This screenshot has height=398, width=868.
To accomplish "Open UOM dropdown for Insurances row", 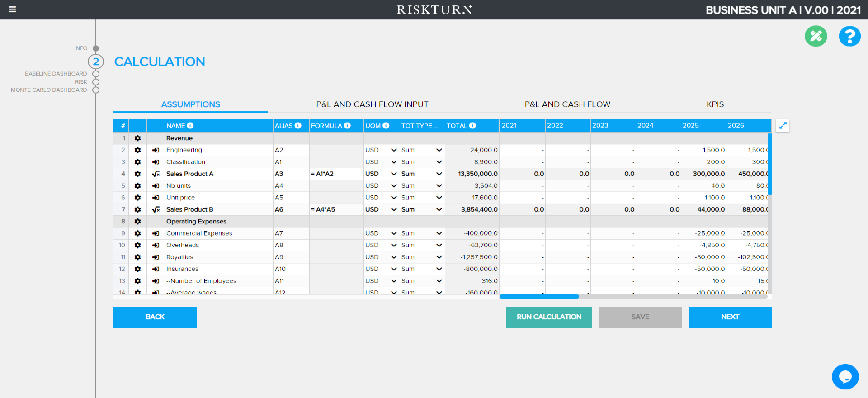I will click(381, 269).
